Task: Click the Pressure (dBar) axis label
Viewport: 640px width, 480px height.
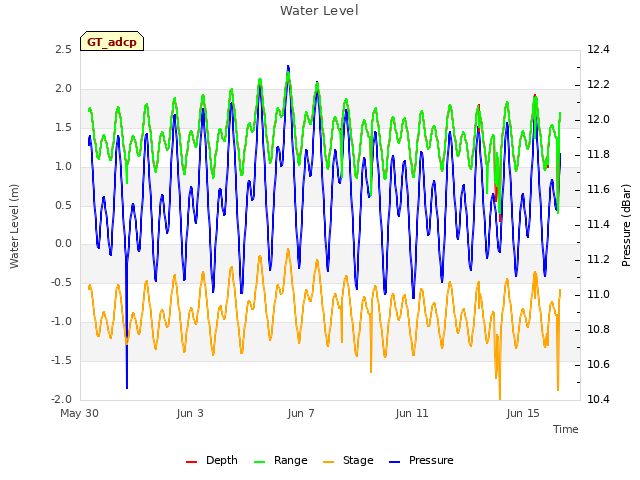Action: point(626,225)
